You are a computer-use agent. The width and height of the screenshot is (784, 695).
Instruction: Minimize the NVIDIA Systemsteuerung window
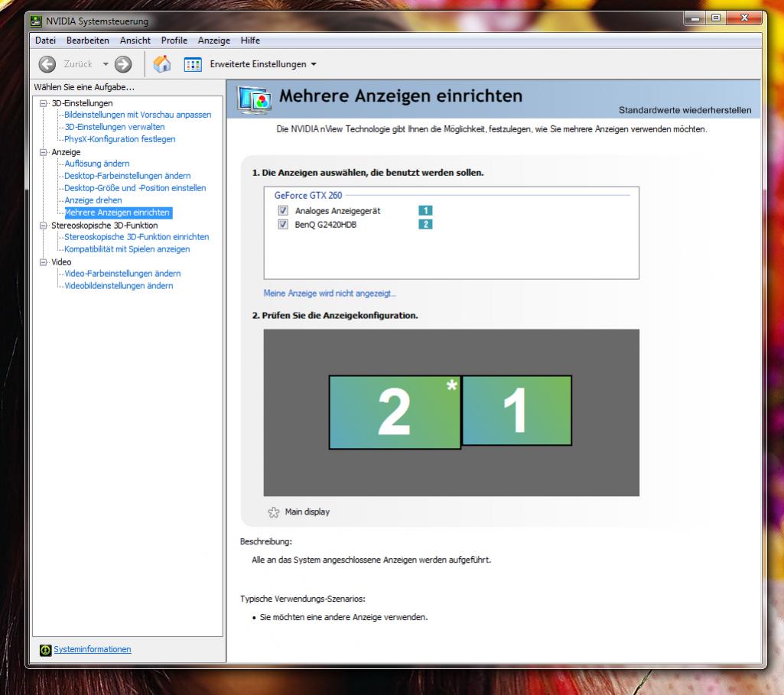point(695,18)
